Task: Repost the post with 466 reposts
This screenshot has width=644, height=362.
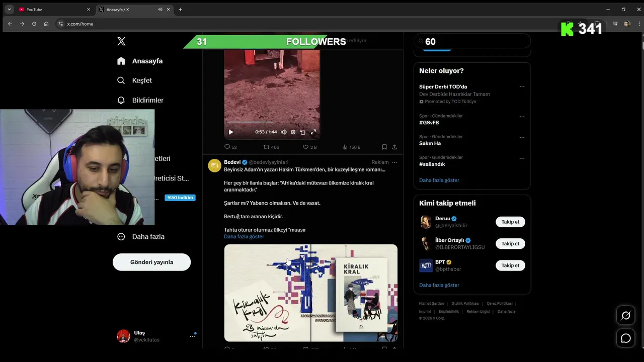Action: [x=271, y=147]
